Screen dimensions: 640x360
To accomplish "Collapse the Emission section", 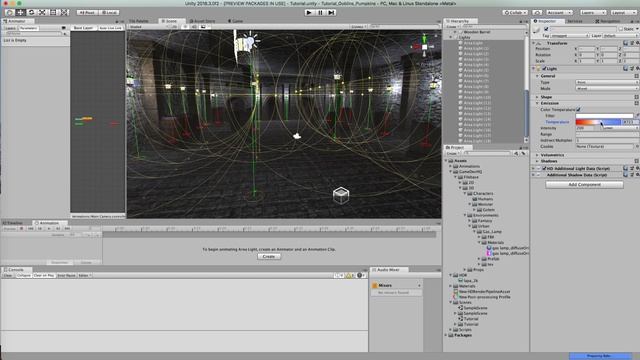I will click(x=537, y=103).
